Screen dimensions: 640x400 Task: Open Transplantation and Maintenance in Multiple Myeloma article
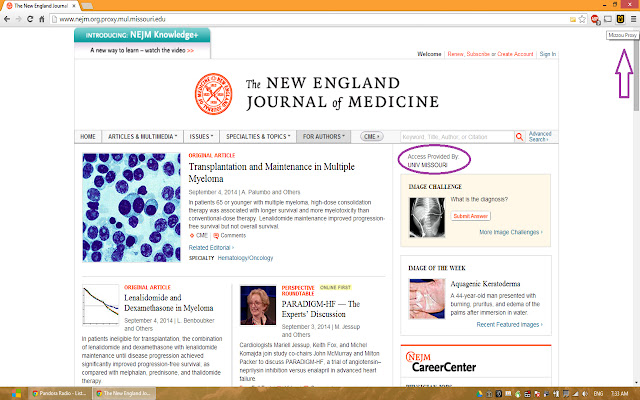[x=271, y=172]
